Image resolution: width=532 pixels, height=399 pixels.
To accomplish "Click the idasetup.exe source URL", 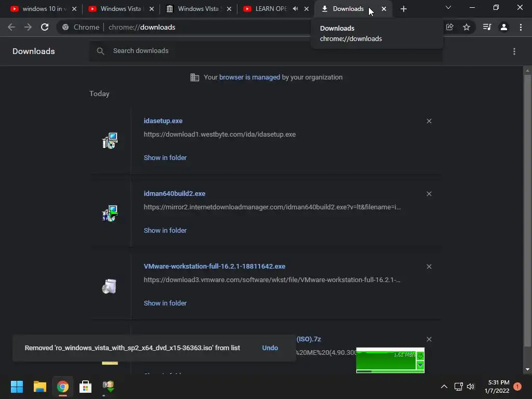I will coord(220,135).
